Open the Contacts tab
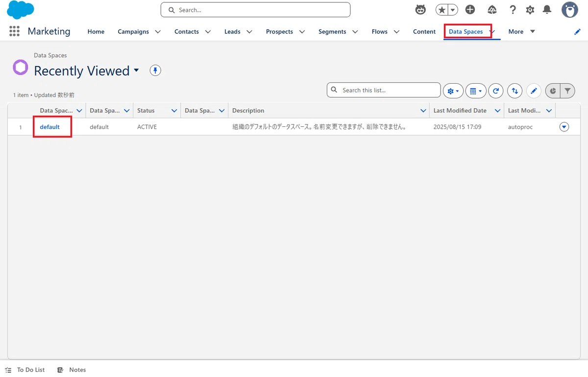This screenshot has height=377, width=588. tap(187, 32)
